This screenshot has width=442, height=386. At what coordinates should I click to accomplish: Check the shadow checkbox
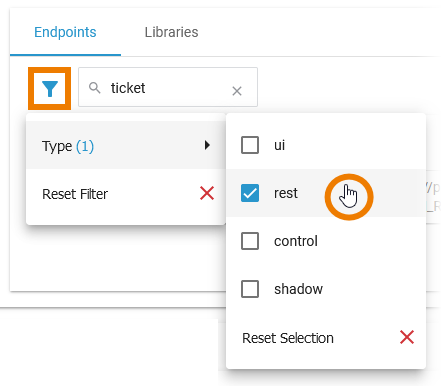250,289
